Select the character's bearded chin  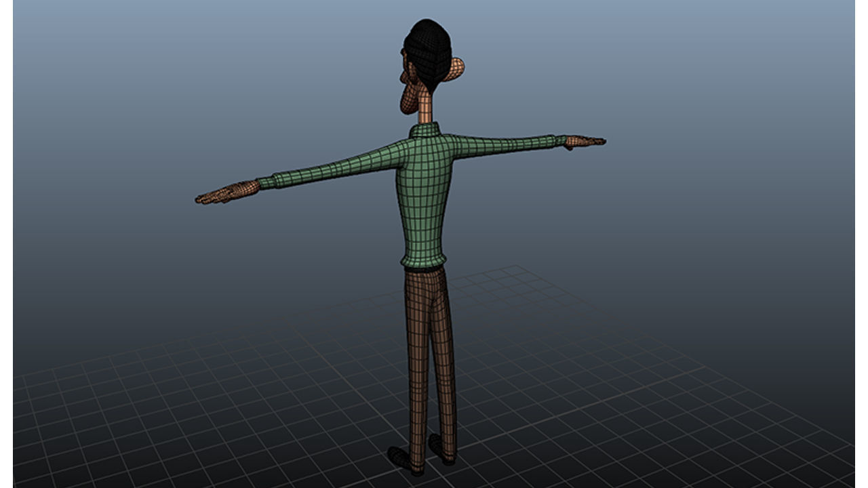(x=408, y=100)
